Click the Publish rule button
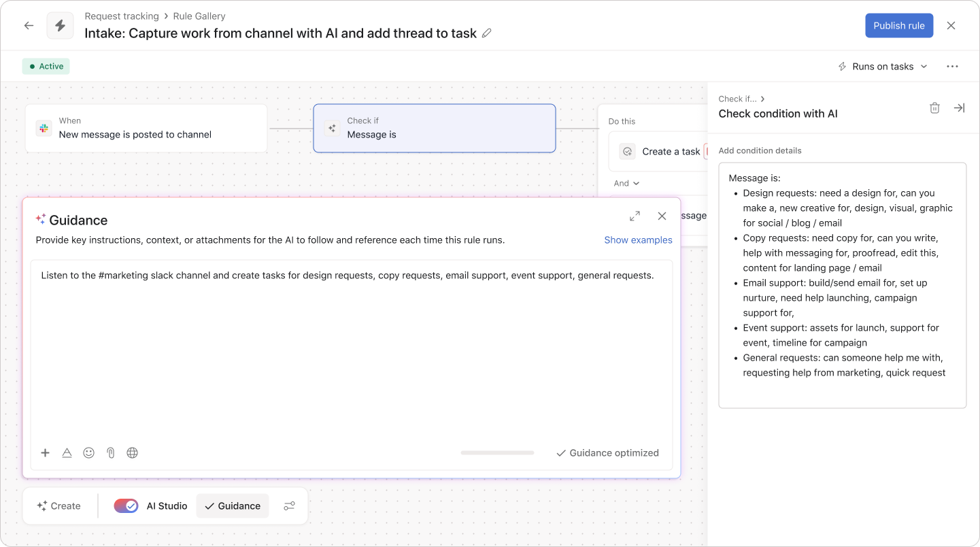Screen dimensions: 980x547 pyautogui.click(x=899, y=25)
